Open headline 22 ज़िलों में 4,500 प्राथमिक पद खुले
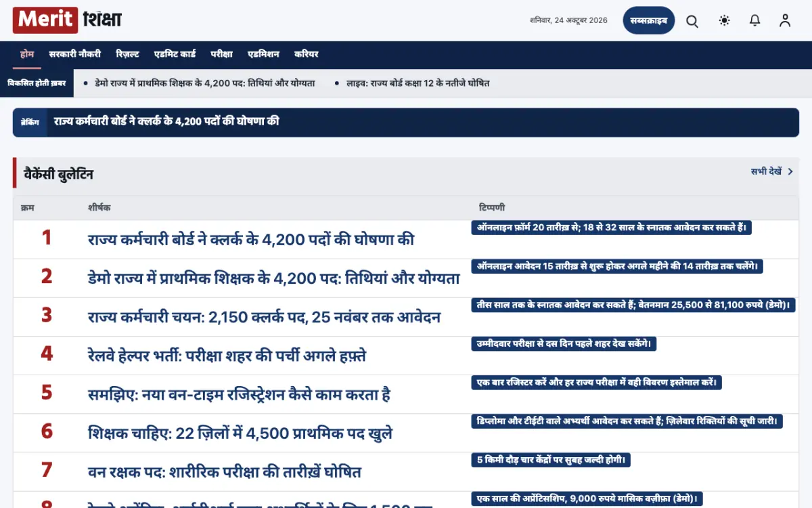This screenshot has width=812, height=508. [240, 433]
